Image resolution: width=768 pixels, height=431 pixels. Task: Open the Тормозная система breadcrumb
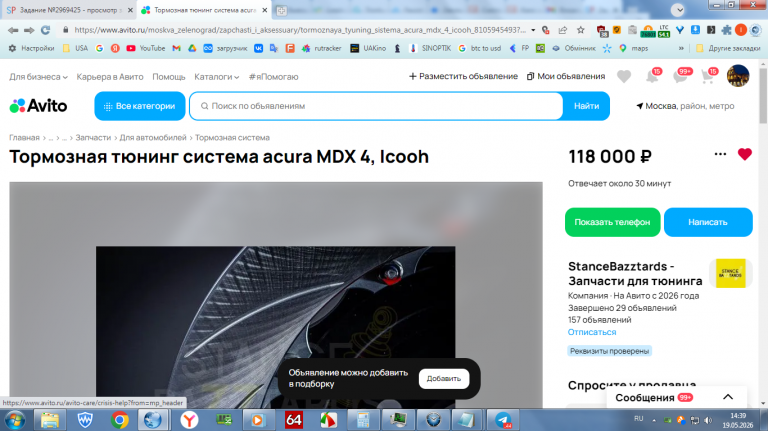(232, 138)
